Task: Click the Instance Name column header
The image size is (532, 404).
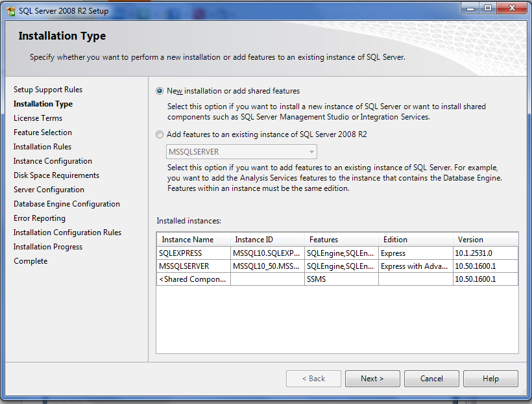Action: (194, 240)
